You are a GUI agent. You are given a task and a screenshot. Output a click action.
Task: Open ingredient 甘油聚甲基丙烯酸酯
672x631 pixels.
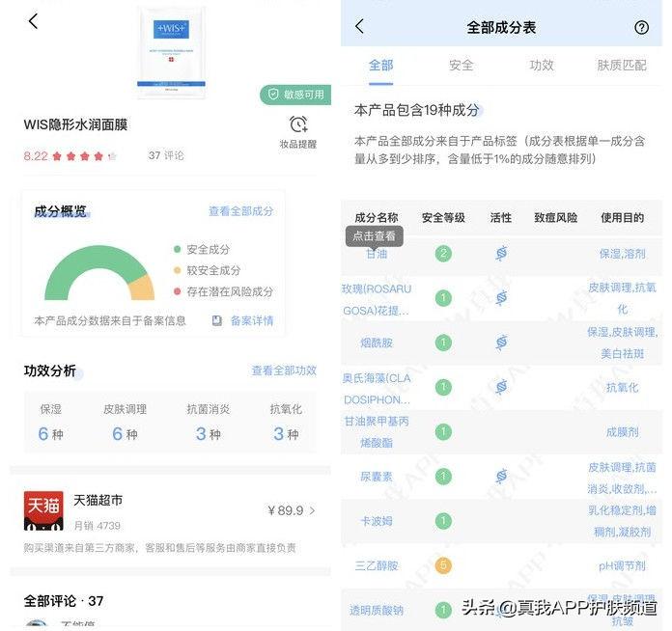pyautogui.click(x=377, y=432)
